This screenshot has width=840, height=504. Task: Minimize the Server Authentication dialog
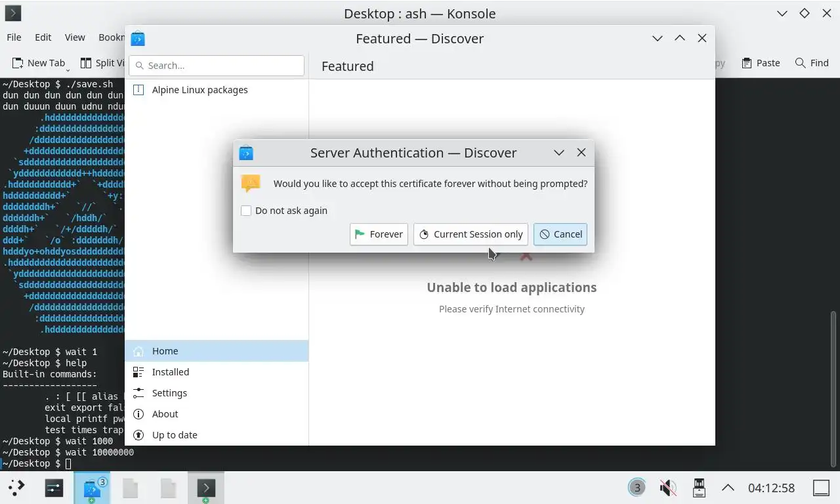point(559,152)
